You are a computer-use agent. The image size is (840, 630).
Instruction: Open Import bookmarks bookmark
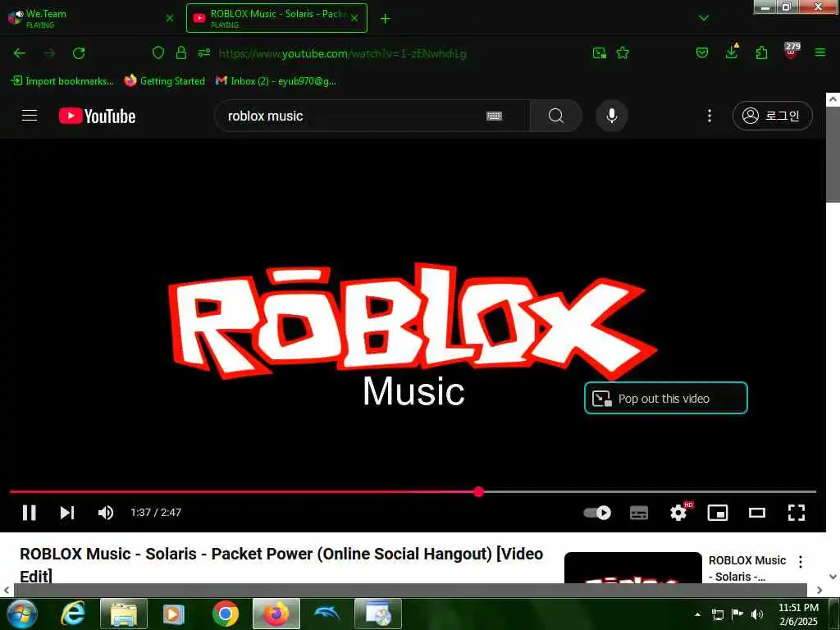(62, 81)
